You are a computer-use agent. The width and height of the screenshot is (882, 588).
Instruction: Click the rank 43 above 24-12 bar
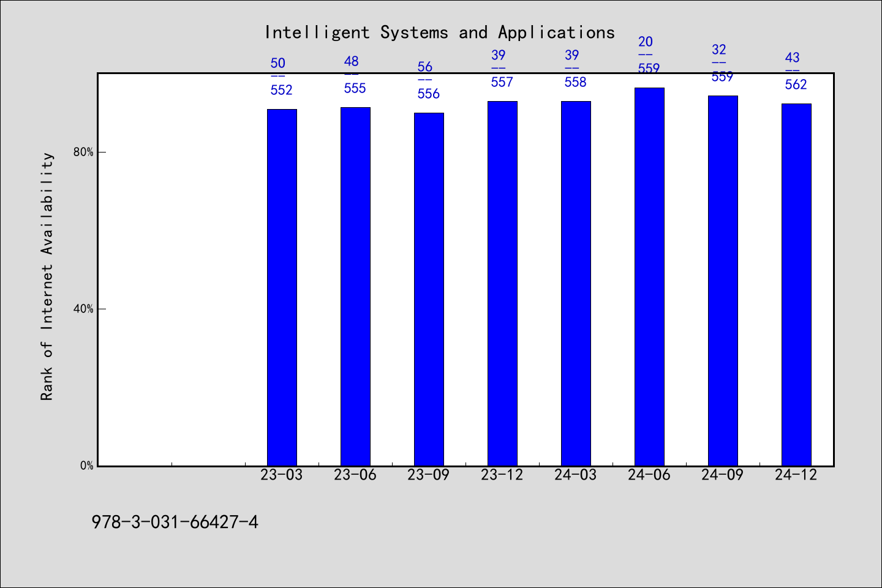(793, 58)
